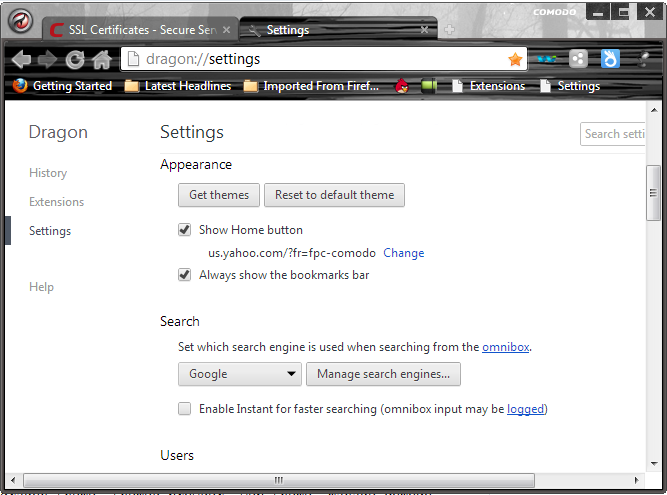The height and width of the screenshot is (495, 667).
Task: Open the logged link
Action: point(525,409)
